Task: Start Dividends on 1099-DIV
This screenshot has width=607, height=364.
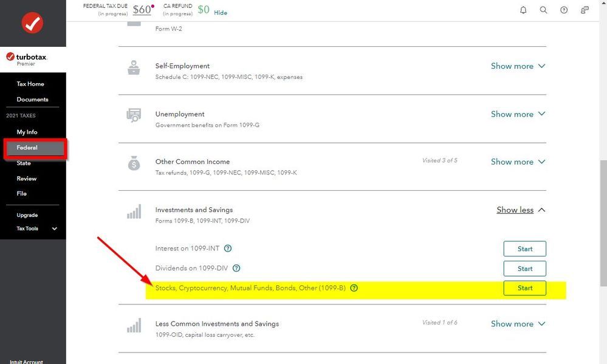Action: pyautogui.click(x=524, y=269)
